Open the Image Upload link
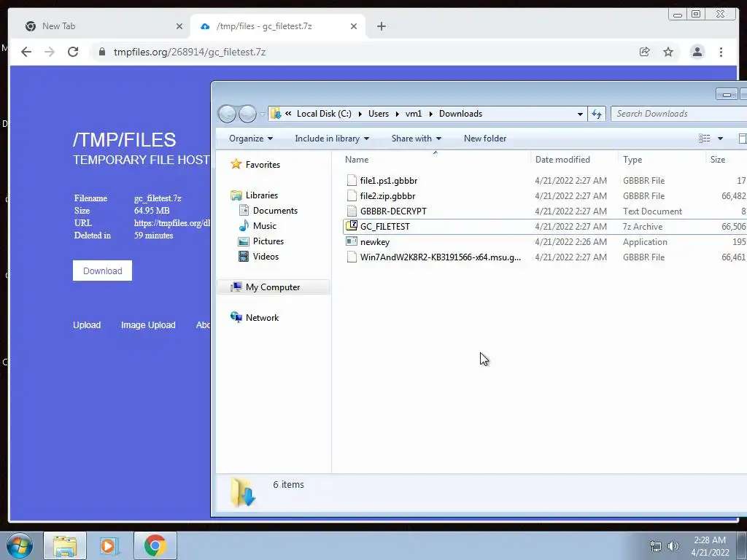The image size is (747, 560). 148,324
